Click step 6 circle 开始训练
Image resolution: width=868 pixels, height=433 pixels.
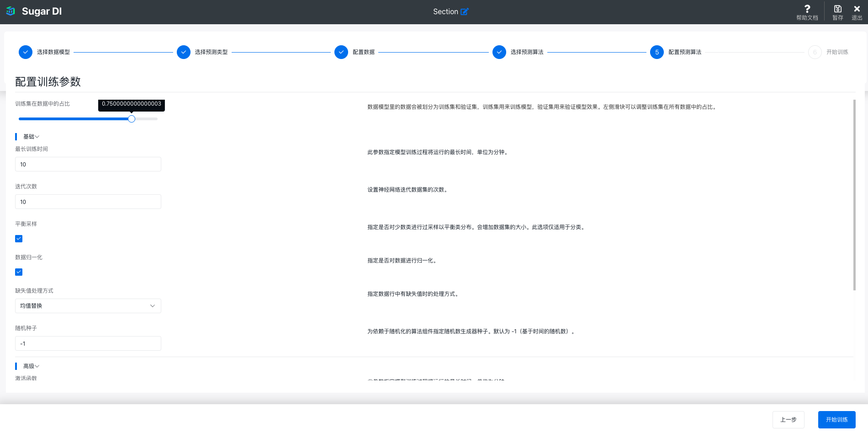pyautogui.click(x=815, y=52)
